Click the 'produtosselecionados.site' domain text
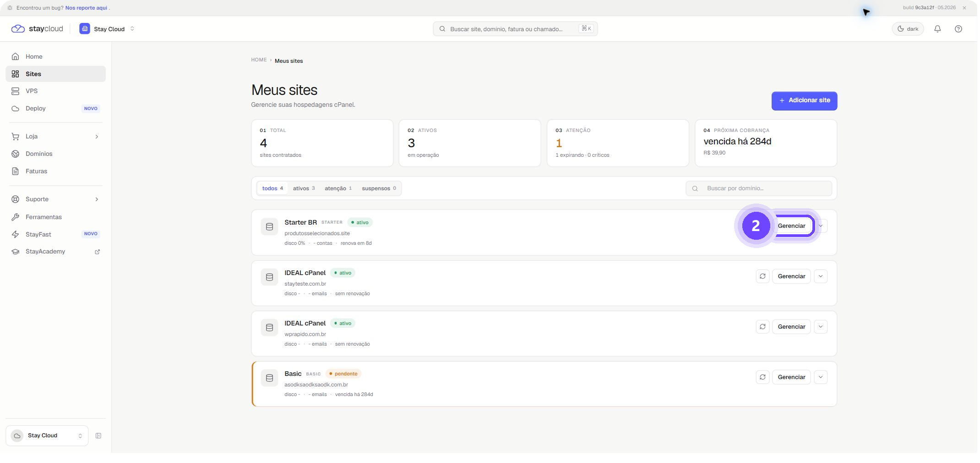Viewport: 980px width, 463px height. tap(317, 233)
